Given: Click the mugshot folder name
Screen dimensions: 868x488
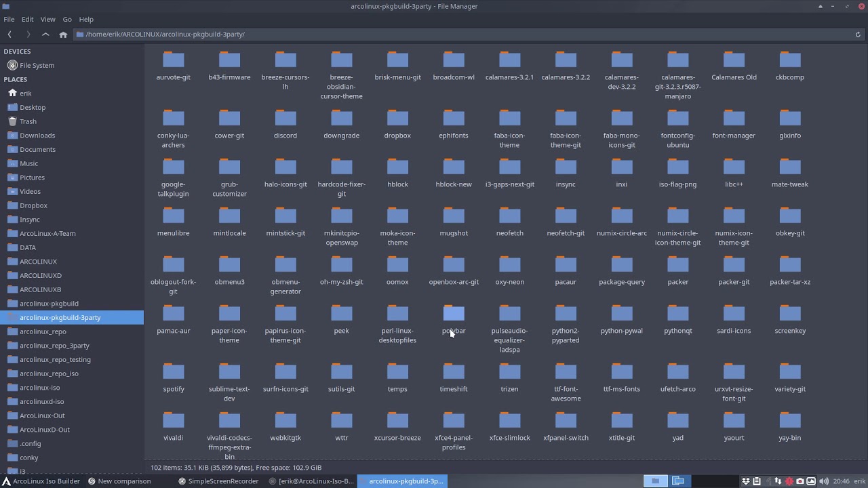Looking at the screenshot, I should [454, 233].
